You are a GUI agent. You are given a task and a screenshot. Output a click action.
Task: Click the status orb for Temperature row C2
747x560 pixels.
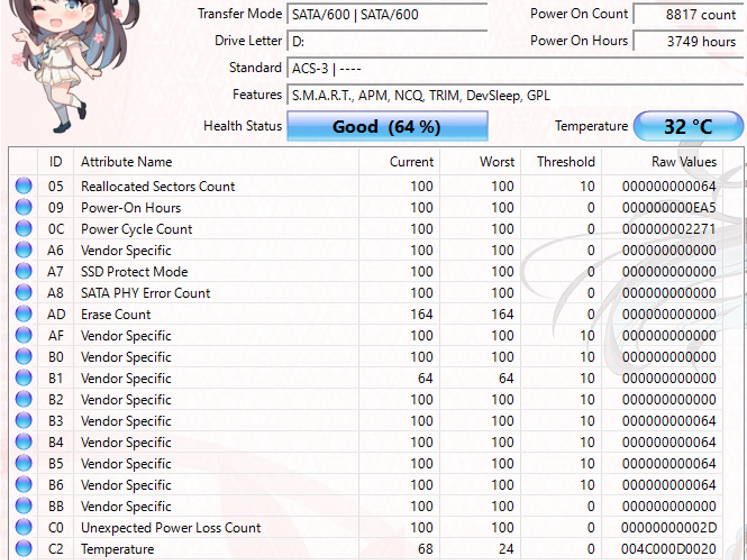24,548
